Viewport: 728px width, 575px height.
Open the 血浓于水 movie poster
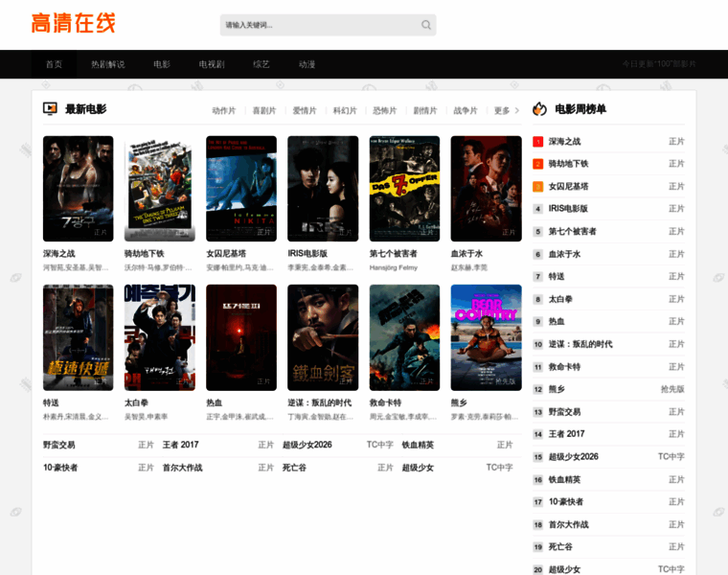pos(486,189)
